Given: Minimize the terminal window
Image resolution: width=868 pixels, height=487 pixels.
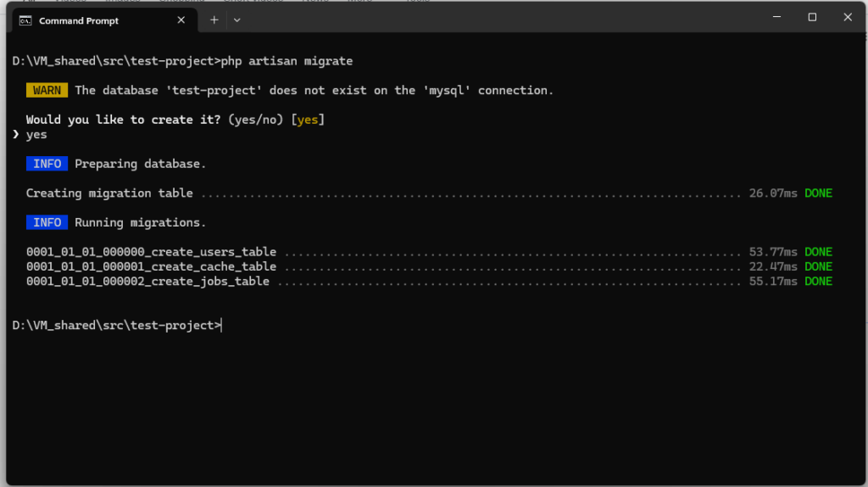Looking at the screenshot, I should coord(776,18).
